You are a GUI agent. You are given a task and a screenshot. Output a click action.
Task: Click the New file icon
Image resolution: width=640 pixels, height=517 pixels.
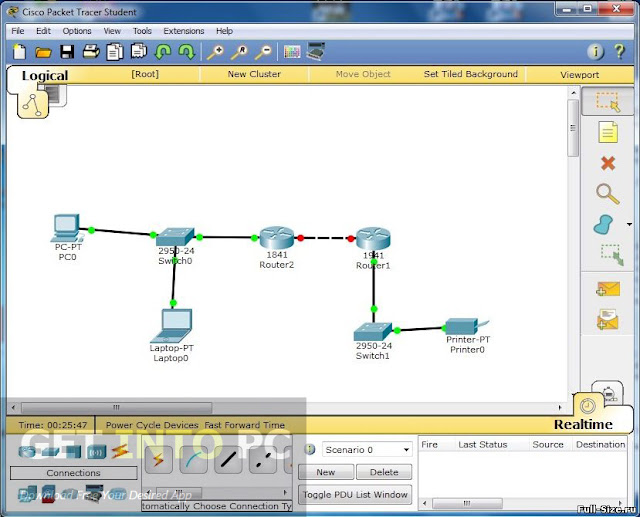point(19,52)
